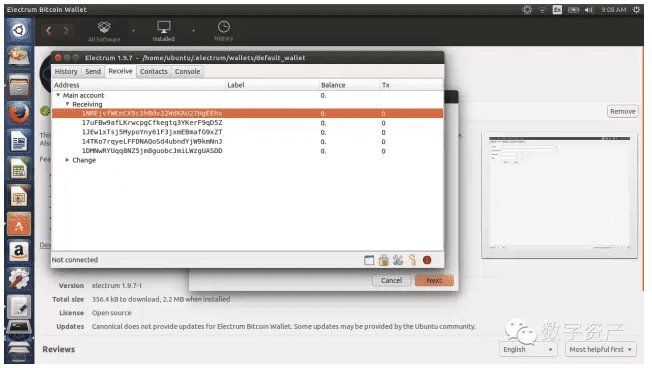Click the Next button in the wizard

434,281
